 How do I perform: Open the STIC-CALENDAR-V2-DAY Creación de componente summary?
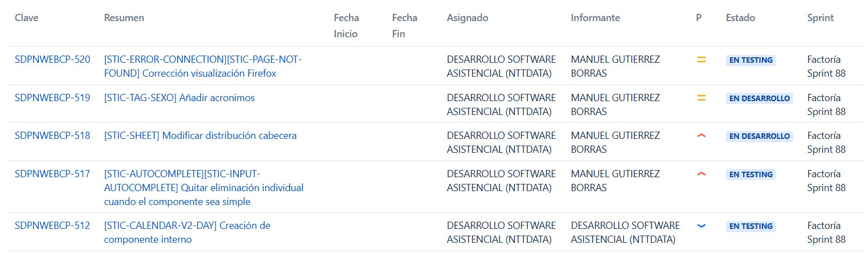tap(187, 233)
